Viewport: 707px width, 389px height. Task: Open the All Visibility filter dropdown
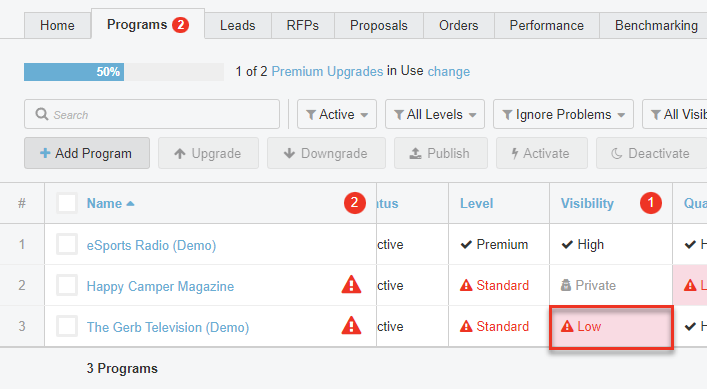pyautogui.click(x=675, y=114)
